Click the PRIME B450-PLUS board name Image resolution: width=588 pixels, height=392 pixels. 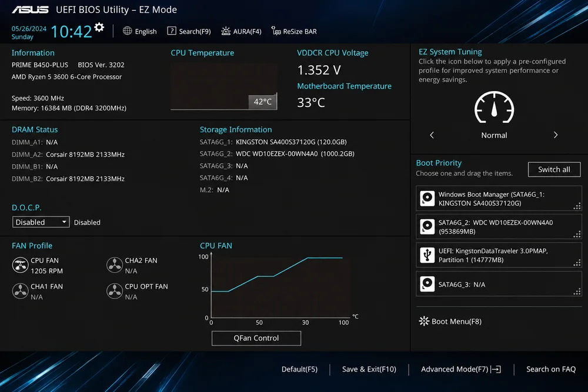pyautogui.click(x=40, y=65)
